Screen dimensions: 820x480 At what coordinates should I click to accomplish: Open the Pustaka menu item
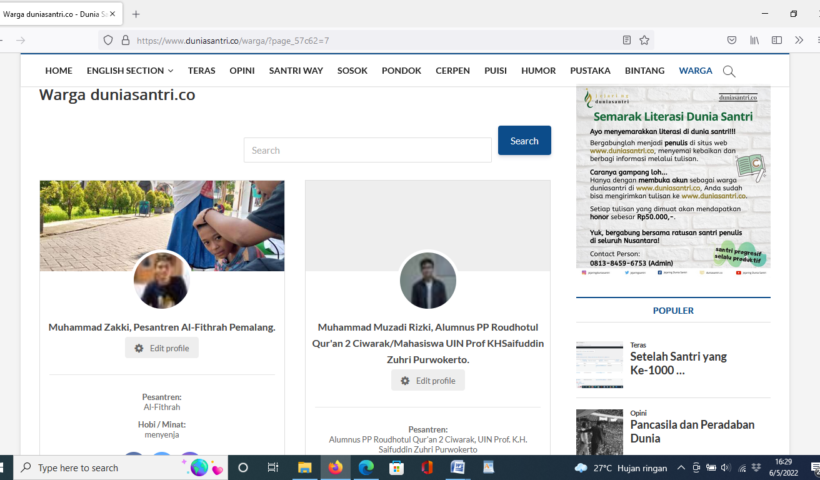tap(590, 71)
